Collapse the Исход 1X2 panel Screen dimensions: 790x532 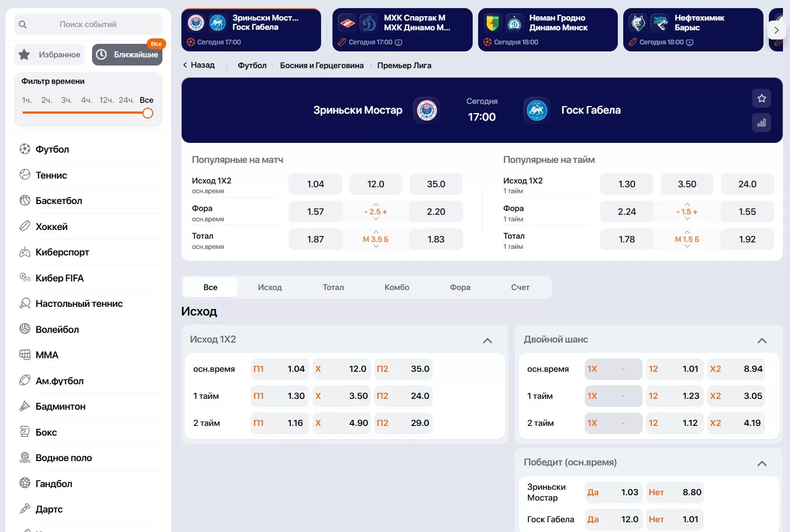tap(487, 340)
